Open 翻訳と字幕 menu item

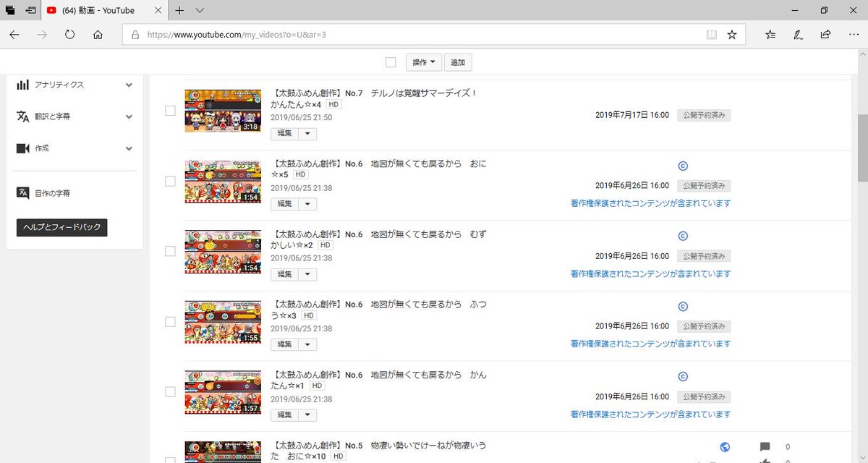click(52, 116)
